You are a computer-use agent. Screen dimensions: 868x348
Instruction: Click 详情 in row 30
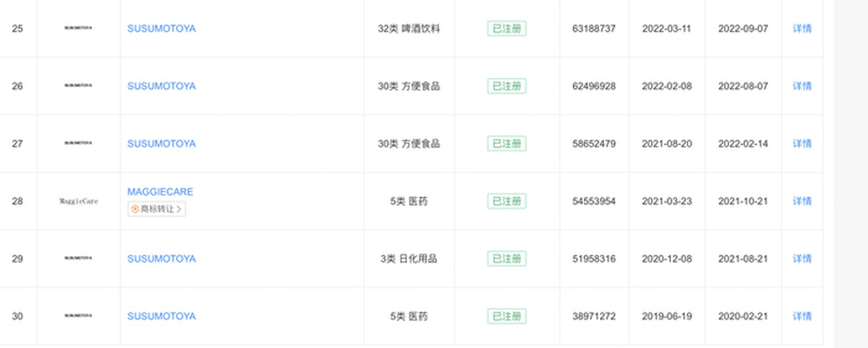tap(801, 316)
